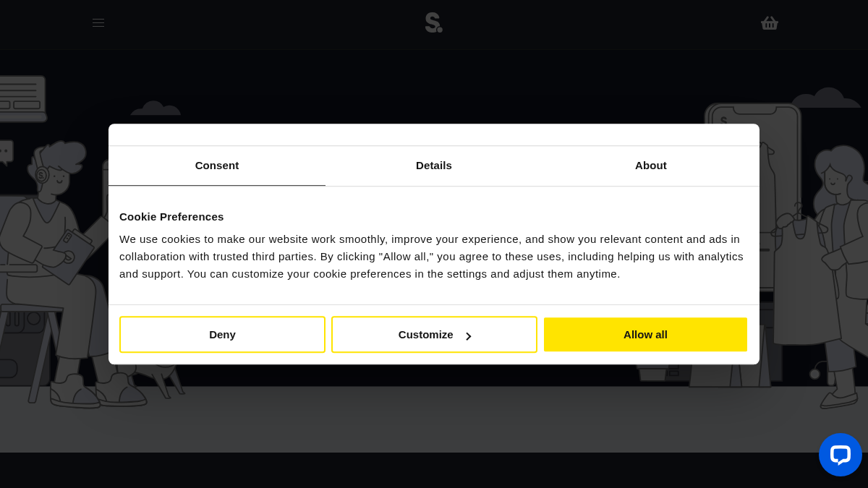868x488 pixels.
Task: Click the yellow Allow all button
Action: point(645,335)
